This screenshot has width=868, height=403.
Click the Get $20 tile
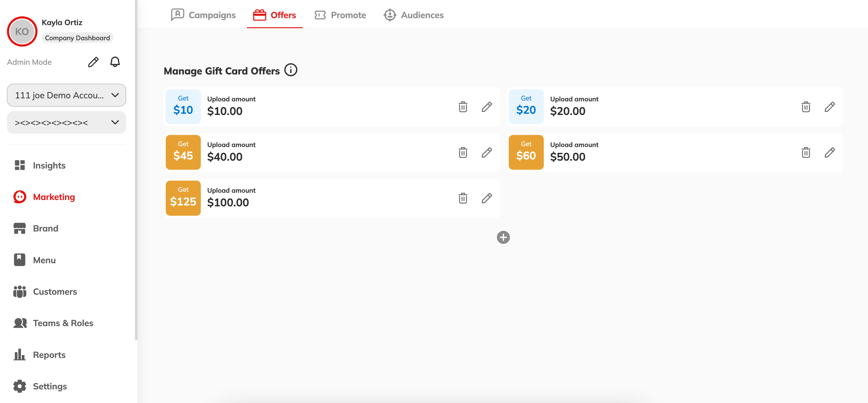tap(526, 106)
